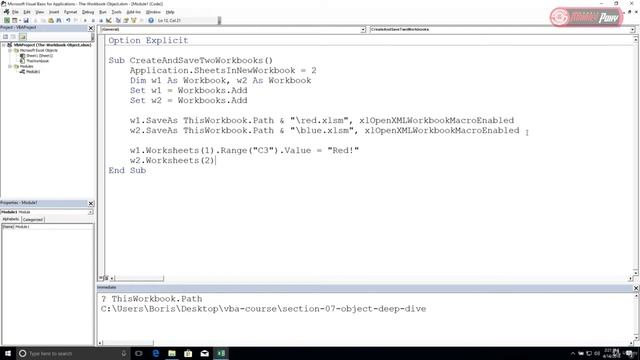Collapse the Modules folder node
Image resolution: width=640 pixels, height=360 pixels.
coord(10,66)
